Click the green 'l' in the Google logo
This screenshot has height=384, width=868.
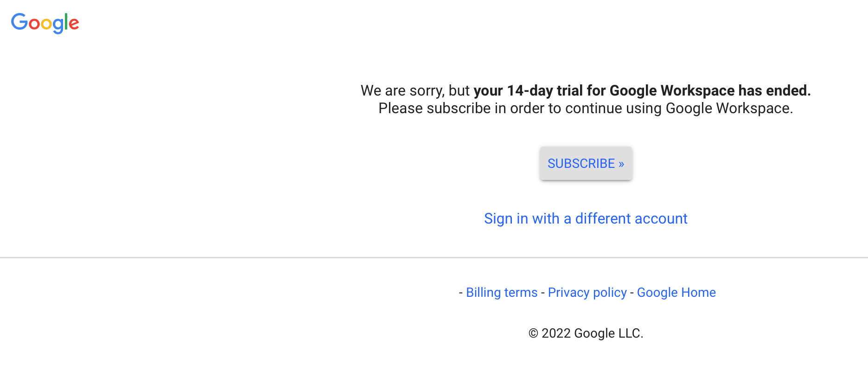pyautogui.click(x=66, y=22)
